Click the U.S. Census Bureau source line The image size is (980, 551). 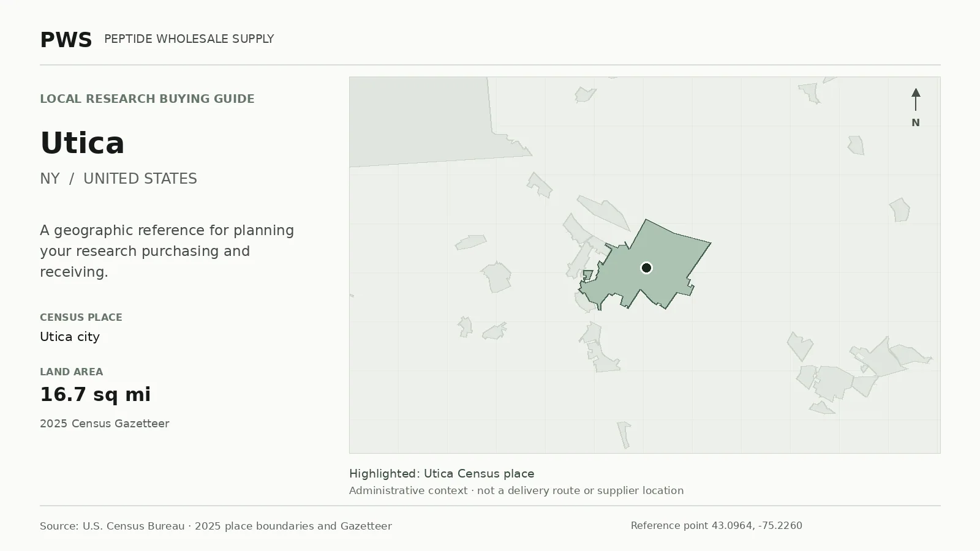tap(216, 526)
